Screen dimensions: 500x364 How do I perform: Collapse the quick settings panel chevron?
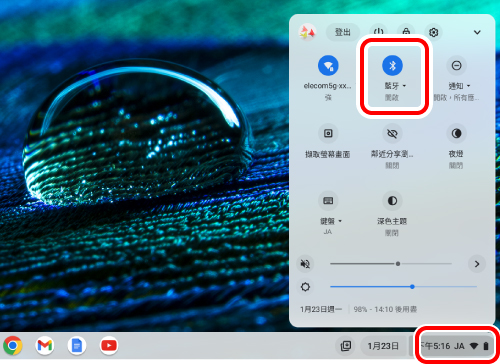click(477, 32)
